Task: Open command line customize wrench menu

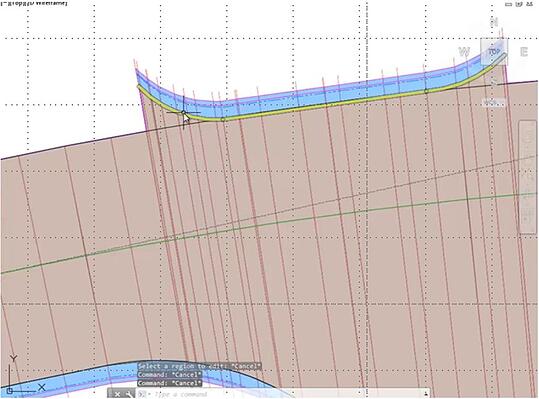Action: click(129, 394)
